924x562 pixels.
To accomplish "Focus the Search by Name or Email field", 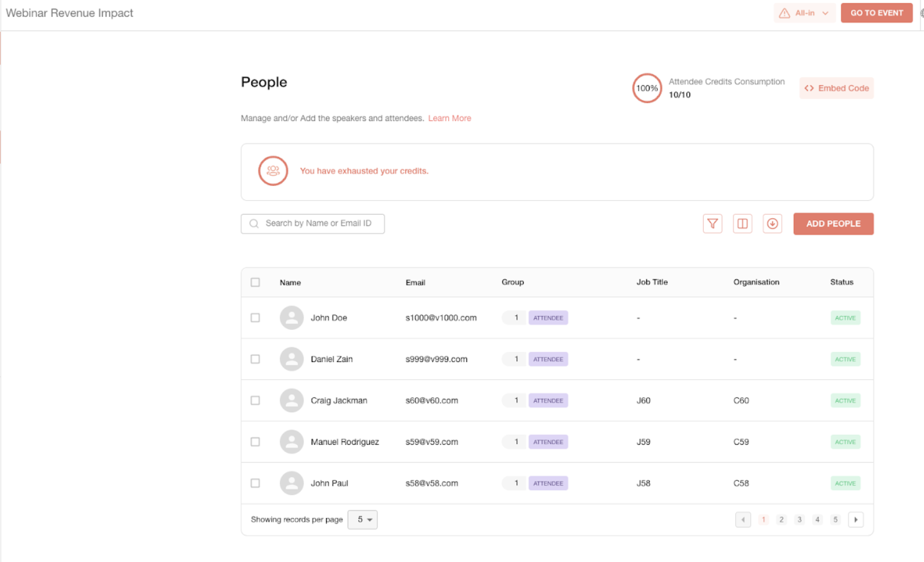I will (x=313, y=223).
